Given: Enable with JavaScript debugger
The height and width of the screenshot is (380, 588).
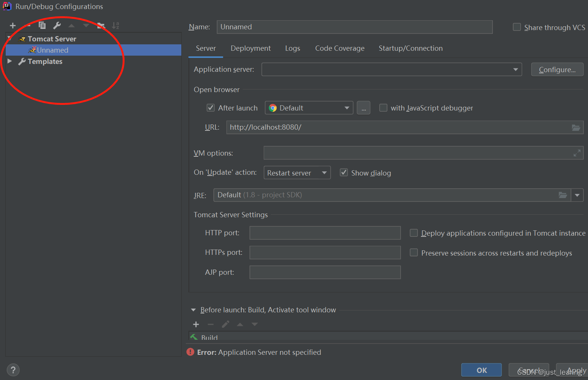Looking at the screenshot, I should [x=383, y=108].
